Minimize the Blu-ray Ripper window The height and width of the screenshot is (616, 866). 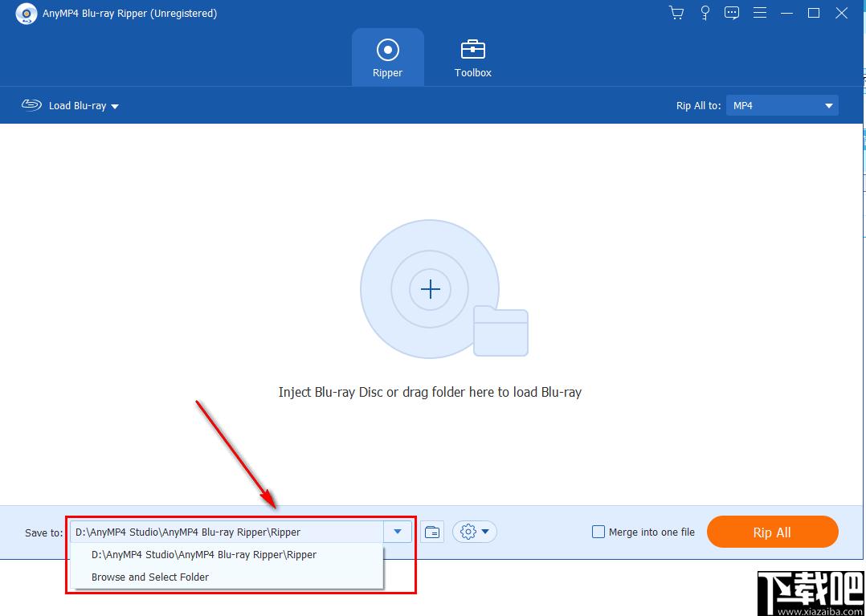pyautogui.click(x=787, y=13)
